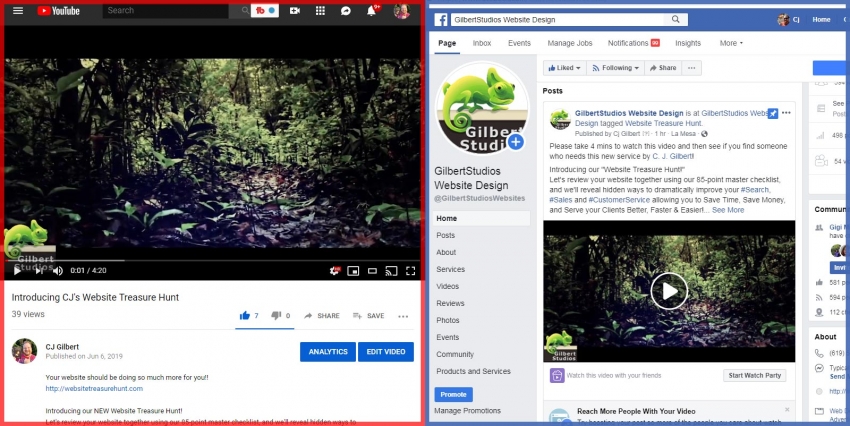
Task: Click the Edit Video button
Action: (386, 352)
